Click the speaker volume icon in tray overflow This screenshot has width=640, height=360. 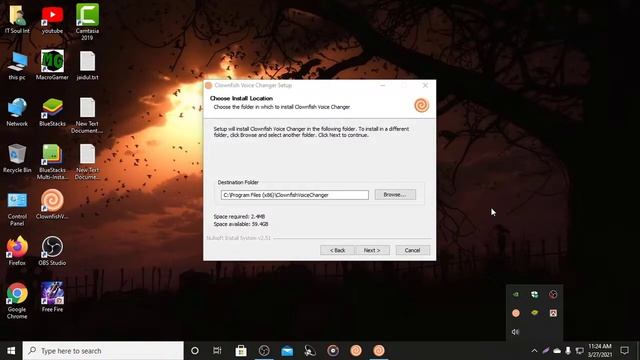pos(516,332)
